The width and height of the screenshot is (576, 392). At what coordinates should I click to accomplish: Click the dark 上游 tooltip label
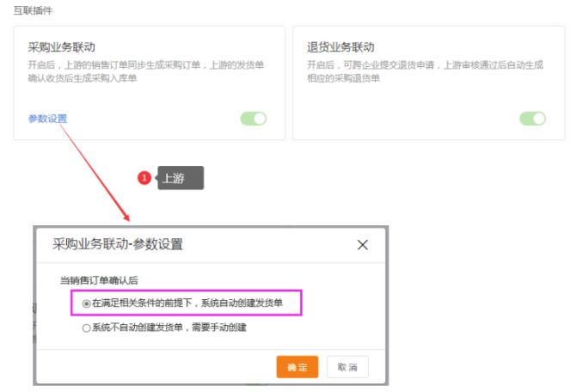pos(180,178)
